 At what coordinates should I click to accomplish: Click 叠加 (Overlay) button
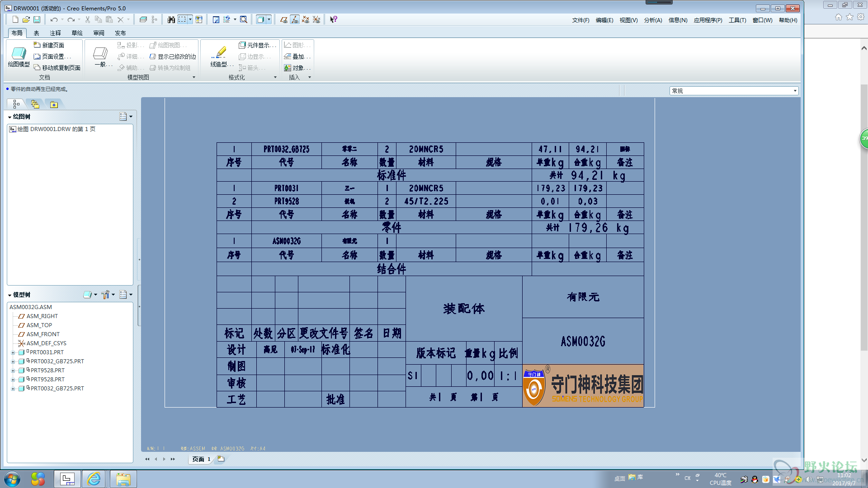[297, 56]
